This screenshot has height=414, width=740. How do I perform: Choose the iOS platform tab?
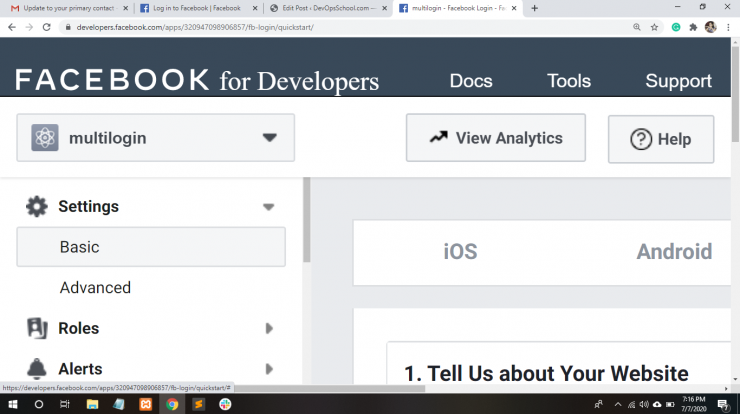click(x=460, y=252)
